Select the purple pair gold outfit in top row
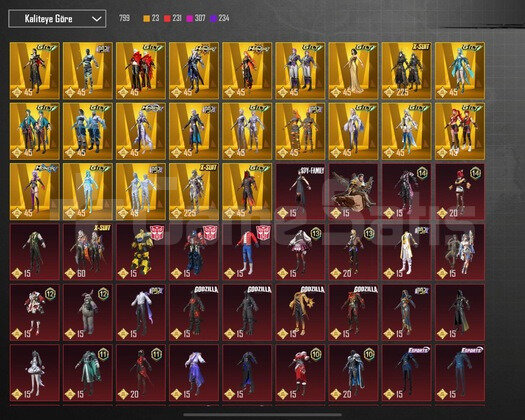Screen dimensions: 525x420 pyautogui.click(x=300, y=71)
